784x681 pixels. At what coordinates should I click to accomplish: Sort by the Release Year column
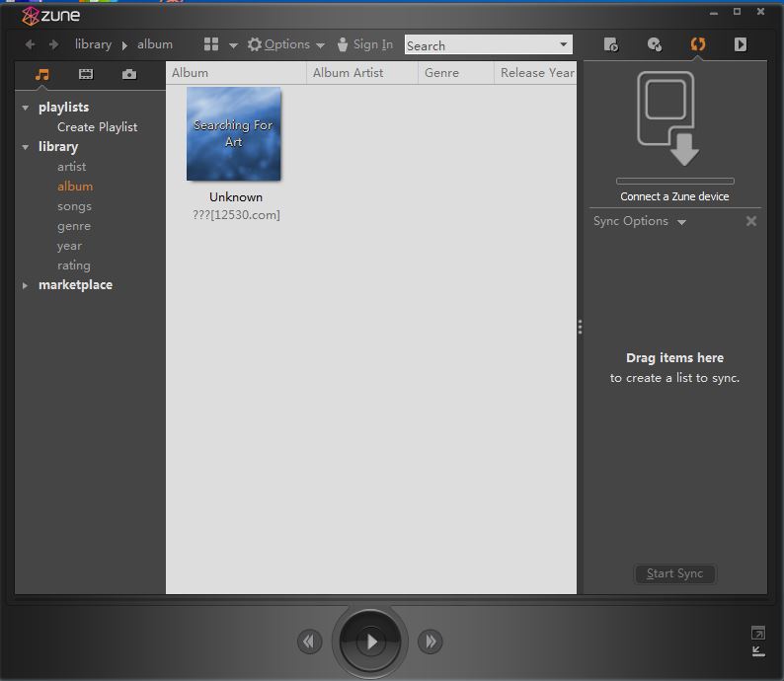click(535, 73)
